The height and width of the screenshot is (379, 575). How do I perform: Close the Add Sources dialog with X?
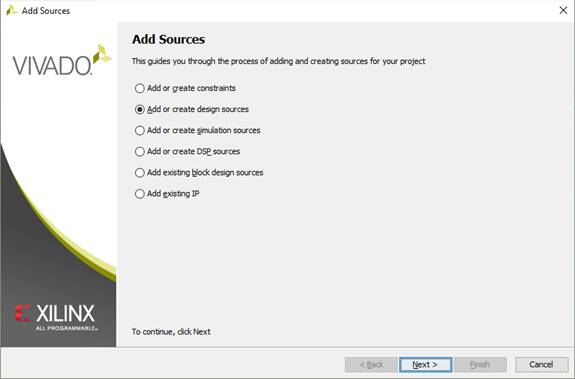(563, 10)
